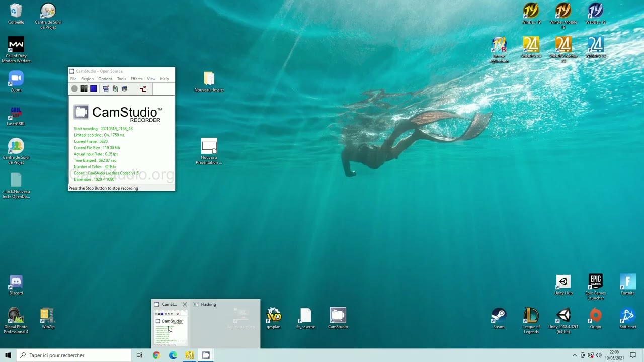The width and height of the screenshot is (644, 362).
Task: Click the 'Dimension : 1920 X 1080' line
Action: click(94, 179)
